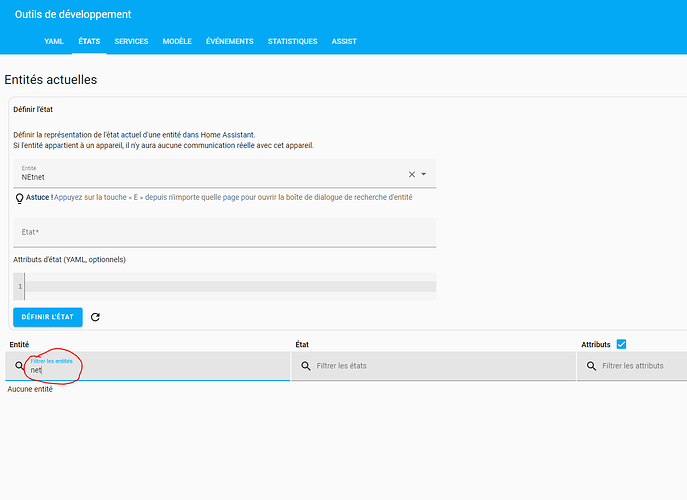Click the 'Définir l'état' section title

click(33, 110)
